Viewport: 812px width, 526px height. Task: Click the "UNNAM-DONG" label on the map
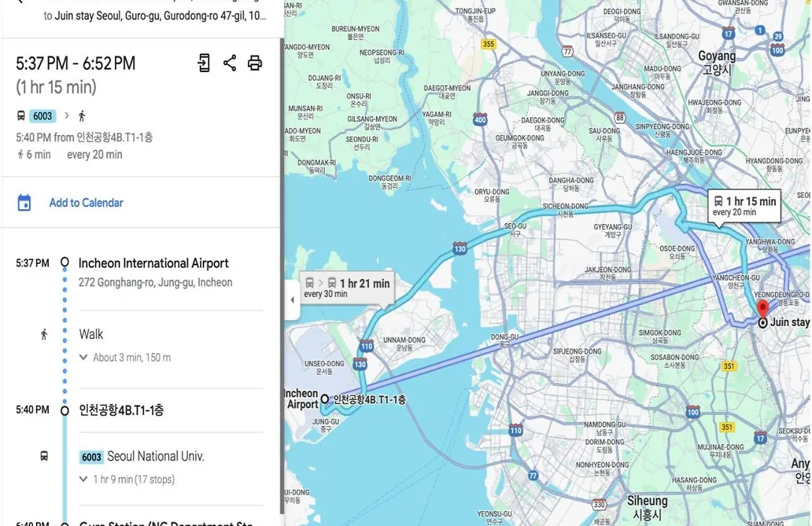pyautogui.click(x=404, y=343)
